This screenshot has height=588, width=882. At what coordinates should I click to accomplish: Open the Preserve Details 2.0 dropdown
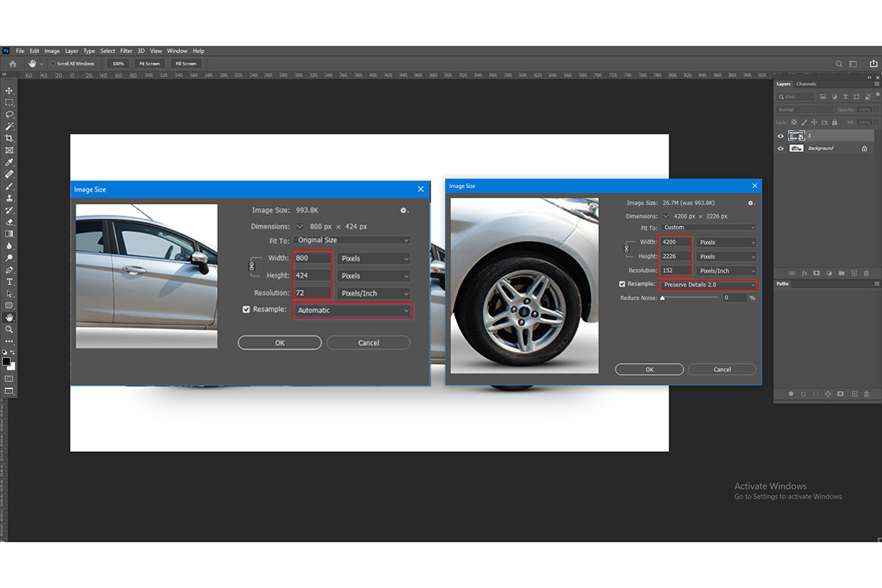pos(707,284)
